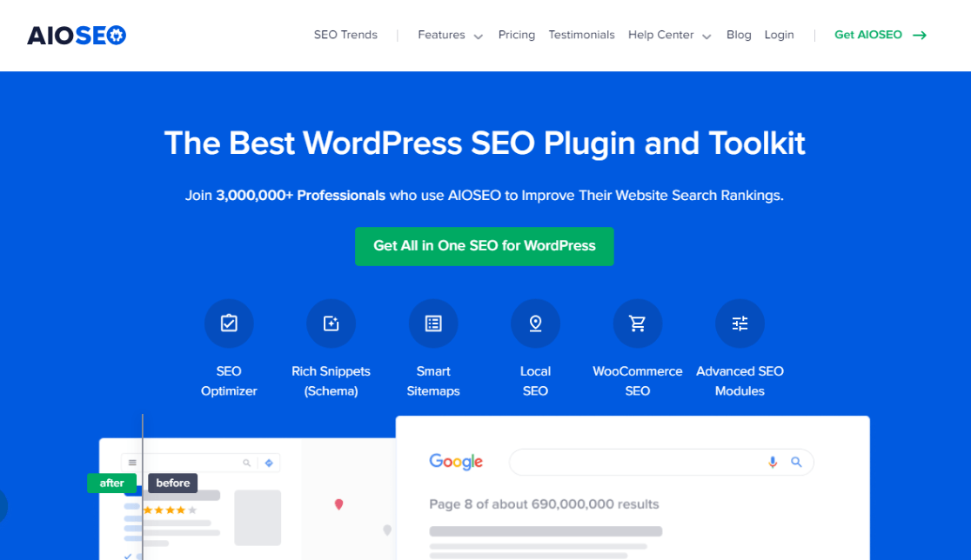
Task: Open the Smart Sitemaps feature icon
Action: pyautogui.click(x=433, y=323)
